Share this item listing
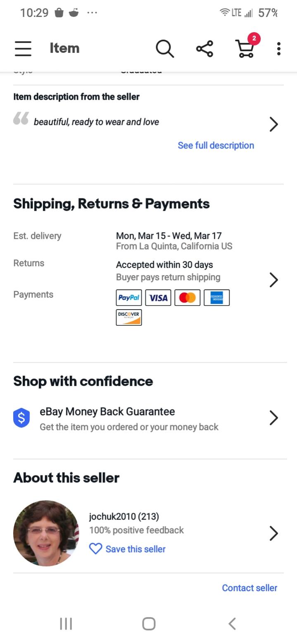297x644 pixels. (204, 49)
